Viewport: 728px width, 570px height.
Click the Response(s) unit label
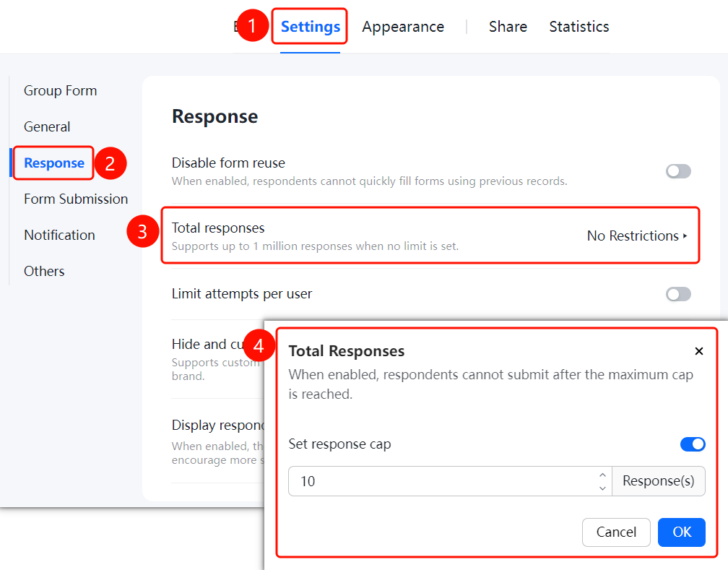click(x=659, y=481)
